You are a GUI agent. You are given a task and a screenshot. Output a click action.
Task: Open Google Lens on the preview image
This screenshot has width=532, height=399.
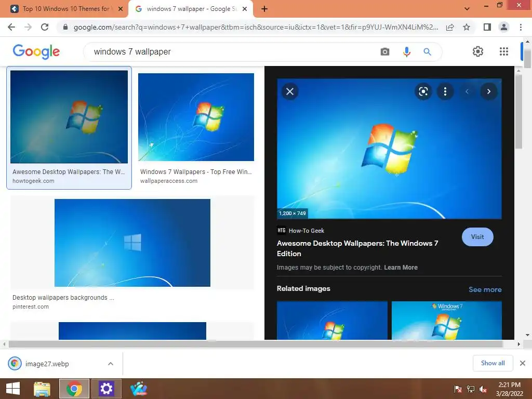(423, 91)
